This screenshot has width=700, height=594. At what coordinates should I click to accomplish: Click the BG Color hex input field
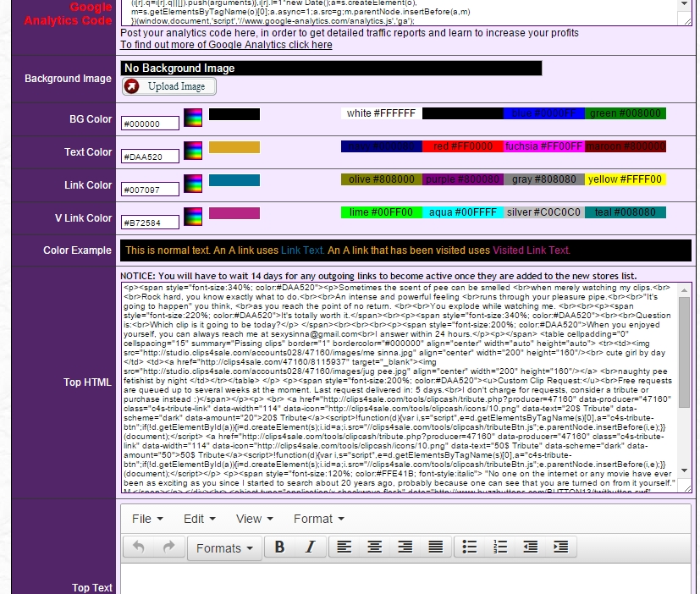[150, 124]
